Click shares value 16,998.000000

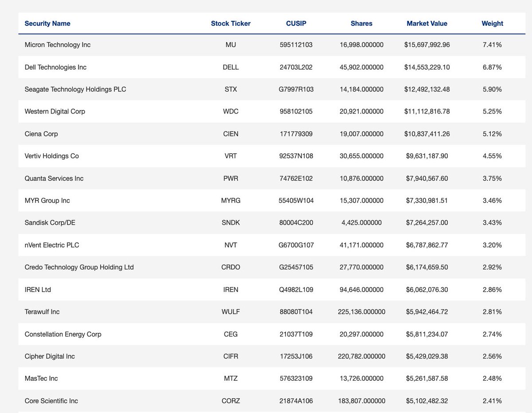(362, 45)
